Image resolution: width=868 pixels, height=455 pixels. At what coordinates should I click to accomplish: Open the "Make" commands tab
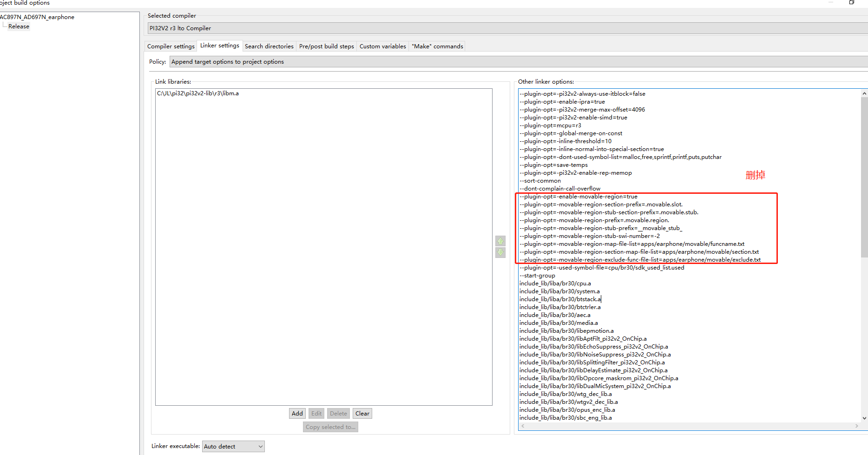pyautogui.click(x=437, y=46)
